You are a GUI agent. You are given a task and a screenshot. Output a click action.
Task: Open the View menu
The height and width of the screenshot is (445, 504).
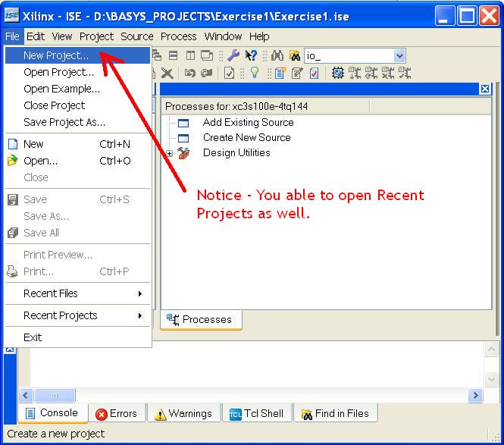(62, 36)
